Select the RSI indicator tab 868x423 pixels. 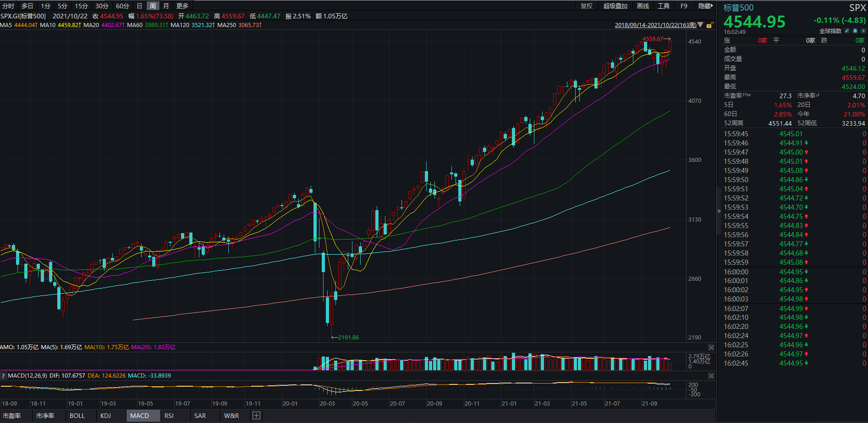(x=169, y=416)
